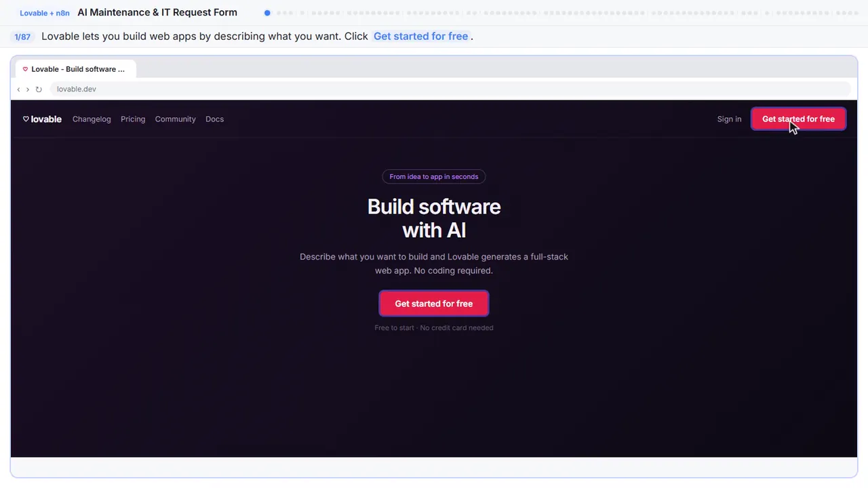868x488 pixels.
Task: Click the browser back arrow
Action: tap(18, 89)
